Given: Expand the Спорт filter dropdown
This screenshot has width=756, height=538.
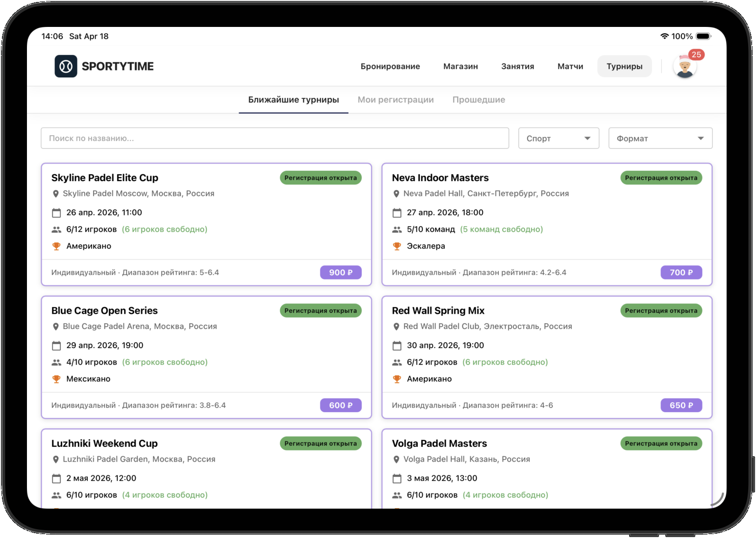Looking at the screenshot, I should [559, 139].
